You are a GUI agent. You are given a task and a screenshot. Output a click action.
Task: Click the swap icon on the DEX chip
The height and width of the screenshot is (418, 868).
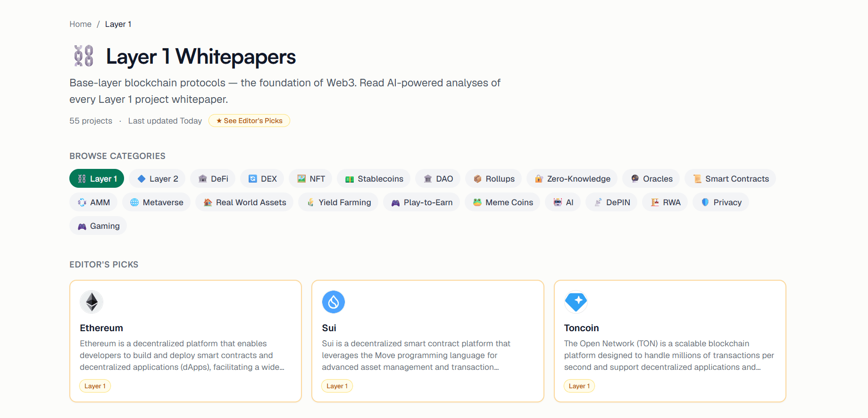tap(253, 179)
